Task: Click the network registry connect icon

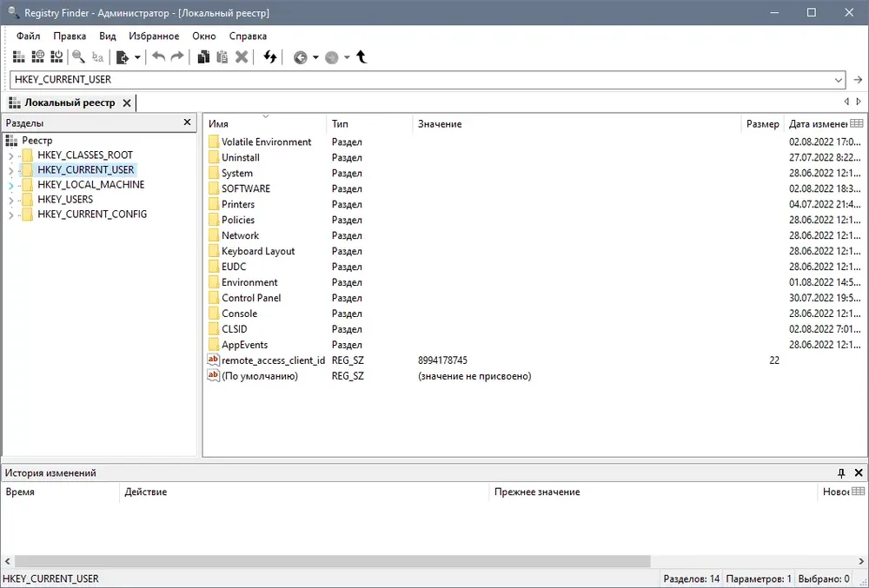Action: point(37,56)
